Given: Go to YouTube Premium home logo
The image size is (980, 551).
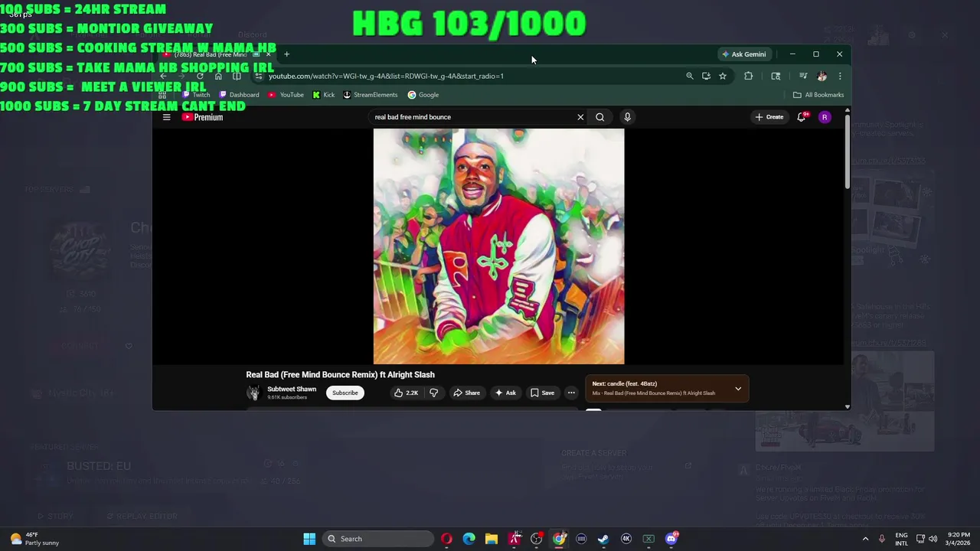Looking at the screenshot, I should 202,117.
